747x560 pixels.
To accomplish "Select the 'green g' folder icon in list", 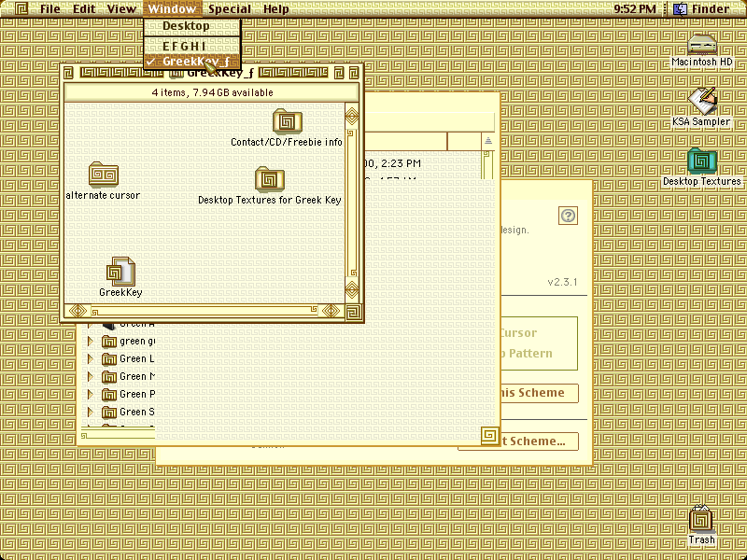I will point(109,341).
